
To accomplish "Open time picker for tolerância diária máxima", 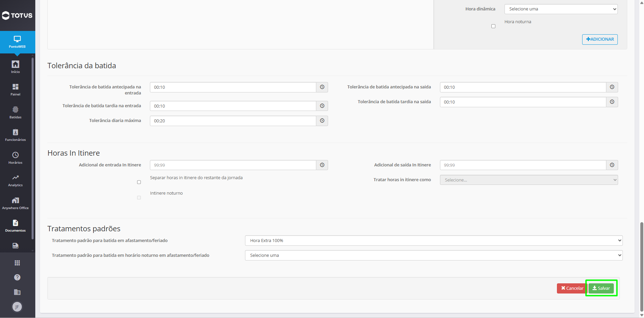I will pyautogui.click(x=322, y=121).
